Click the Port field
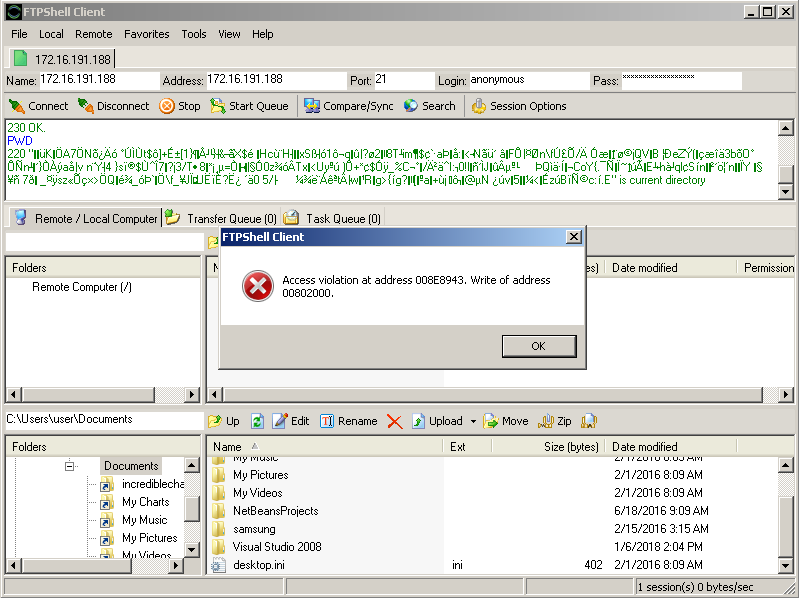 pos(404,80)
